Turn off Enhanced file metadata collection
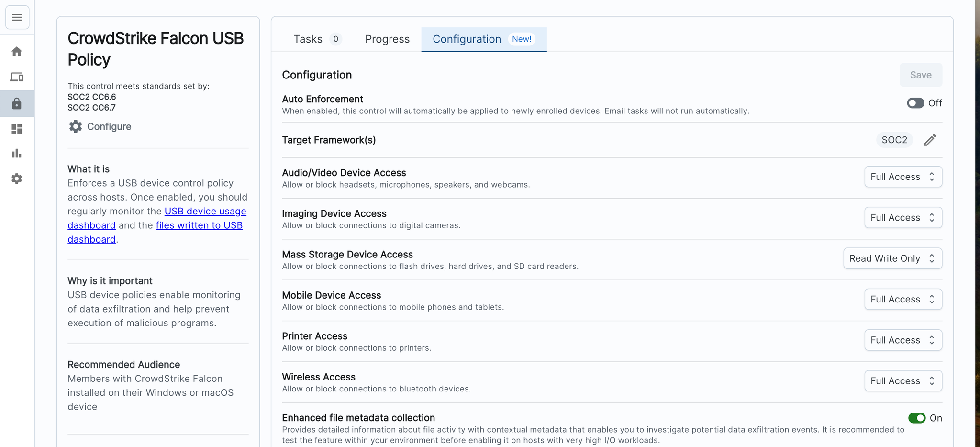The image size is (980, 447). [916, 418]
